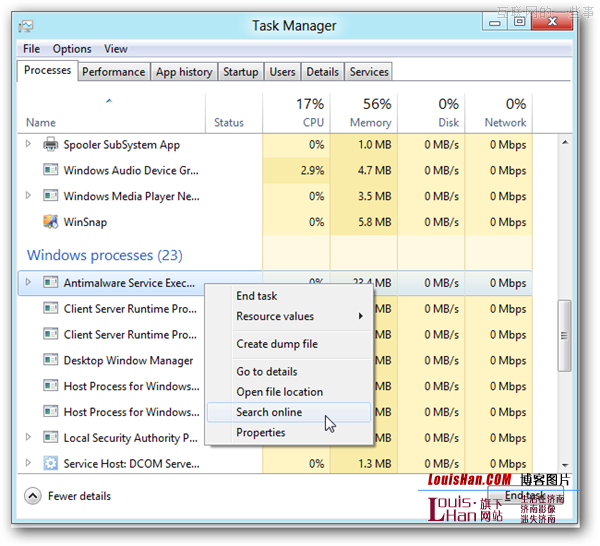
Task: Click the Windows processes (23) group heading
Action: (x=104, y=255)
